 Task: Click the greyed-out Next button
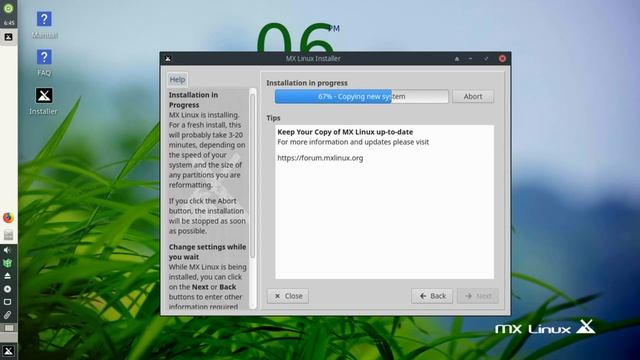click(478, 296)
